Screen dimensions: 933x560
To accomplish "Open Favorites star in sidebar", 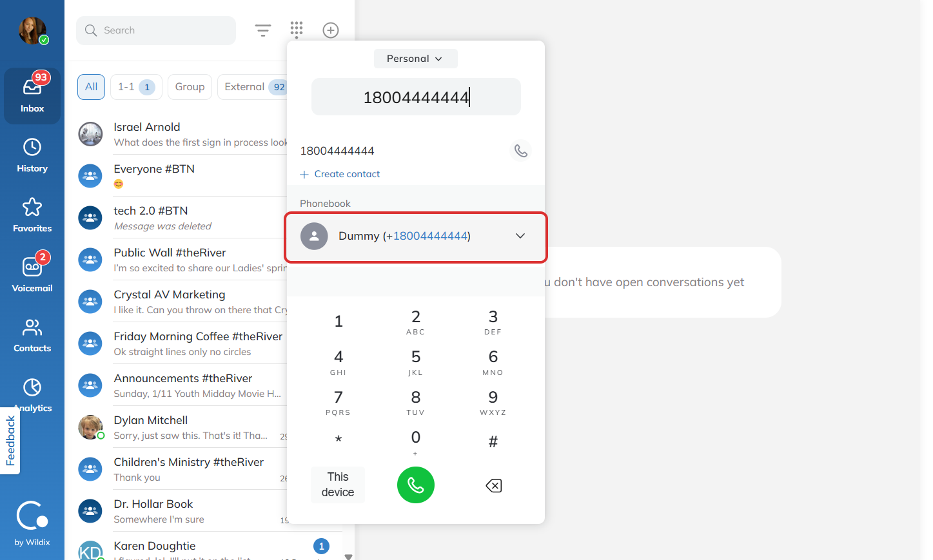I will tap(32, 215).
